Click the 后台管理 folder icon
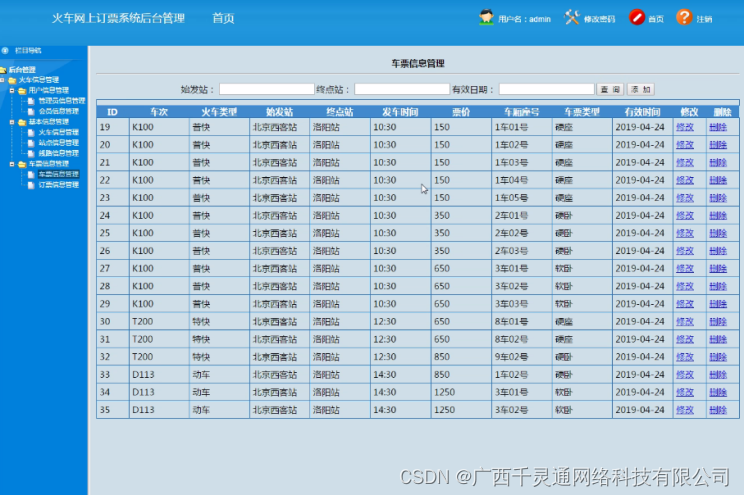The width and height of the screenshot is (744, 496). click(3, 70)
